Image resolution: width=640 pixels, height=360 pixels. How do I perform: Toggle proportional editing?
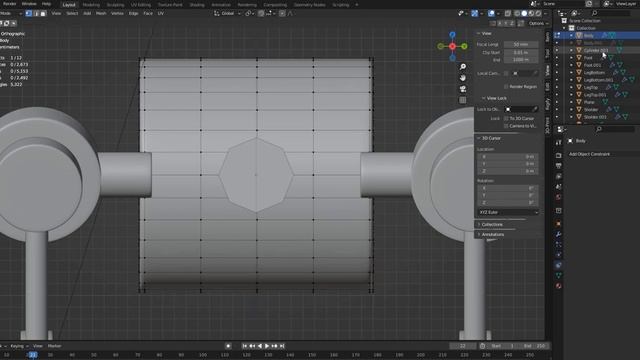pos(282,13)
